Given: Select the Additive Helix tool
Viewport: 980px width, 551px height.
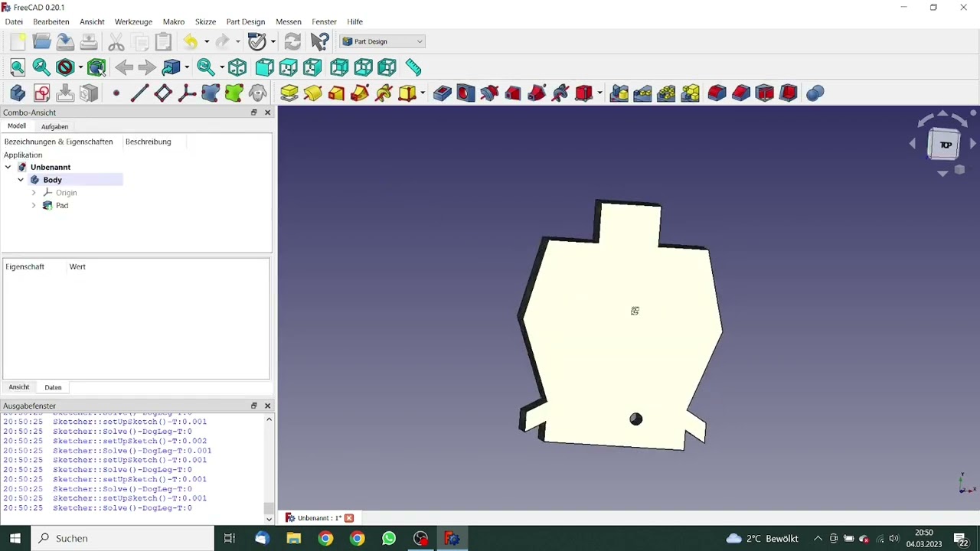Looking at the screenshot, I should (384, 93).
